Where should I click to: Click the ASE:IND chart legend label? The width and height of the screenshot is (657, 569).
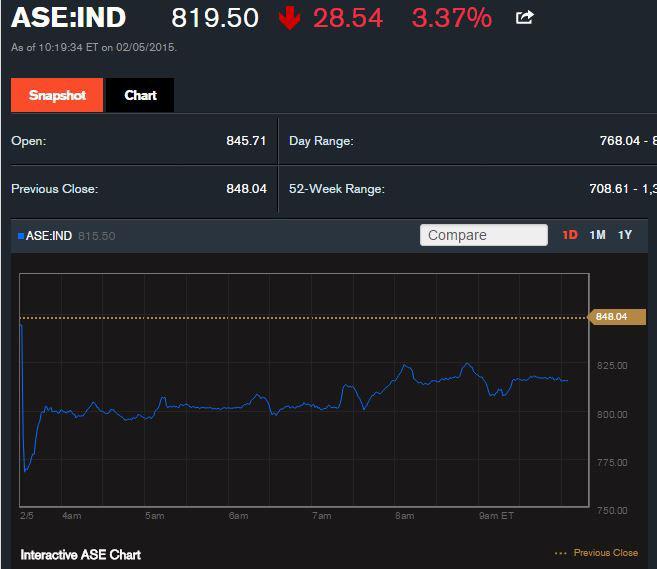[x=49, y=236]
